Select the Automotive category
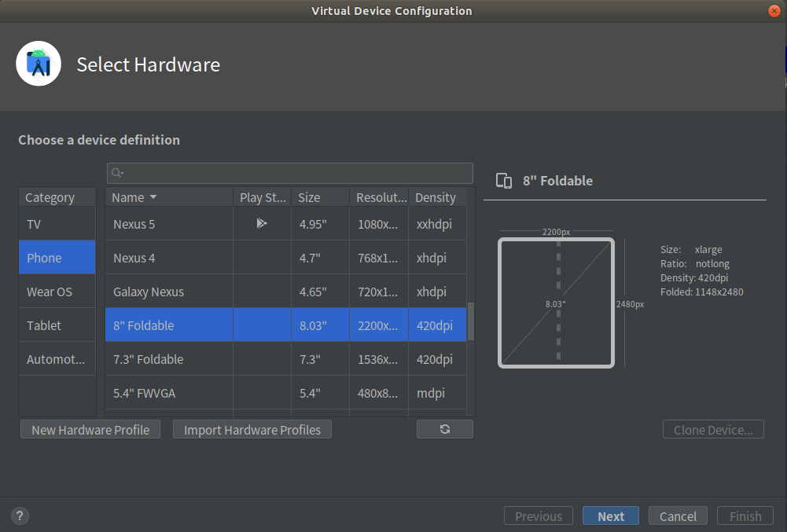This screenshot has width=787, height=532. [x=57, y=359]
